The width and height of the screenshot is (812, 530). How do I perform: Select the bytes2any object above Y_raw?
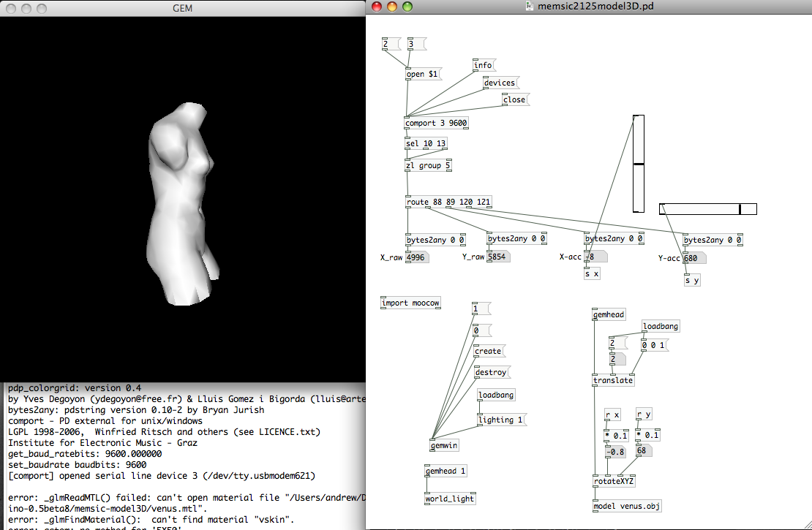(516, 238)
